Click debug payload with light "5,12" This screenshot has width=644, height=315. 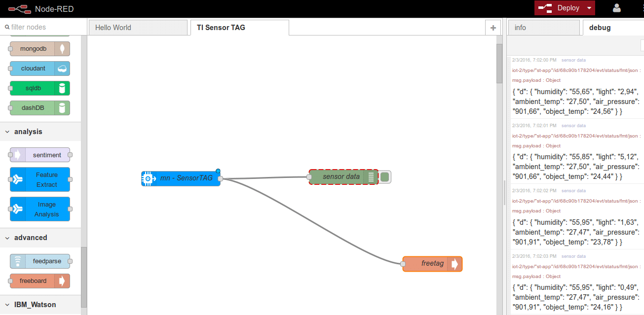(x=577, y=167)
